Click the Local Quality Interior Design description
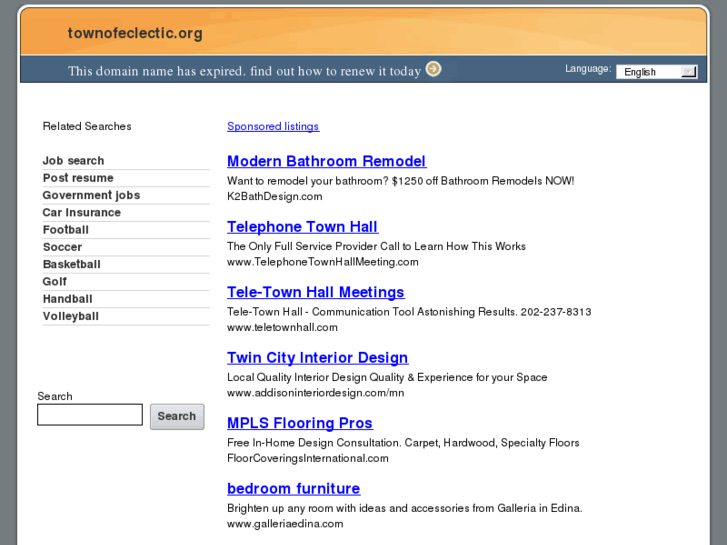Screen dimensions: 727x545 (x=387, y=377)
